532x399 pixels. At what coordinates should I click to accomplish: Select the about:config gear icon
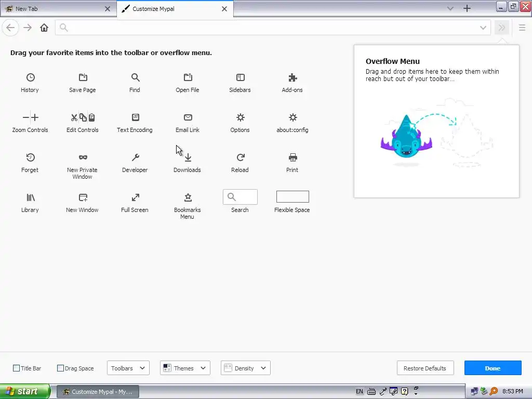[292, 117]
